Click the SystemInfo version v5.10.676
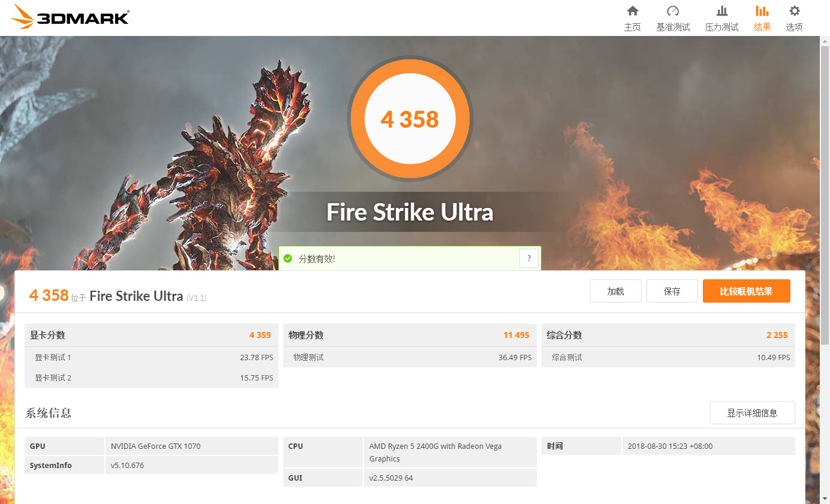Viewport: 830px width, 504px height. coord(192,465)
